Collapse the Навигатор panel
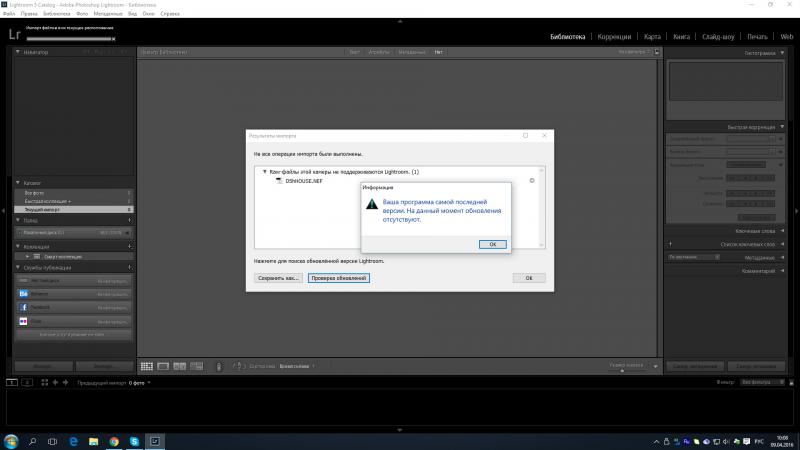This screenshot has height=450, width=800. 18,52
